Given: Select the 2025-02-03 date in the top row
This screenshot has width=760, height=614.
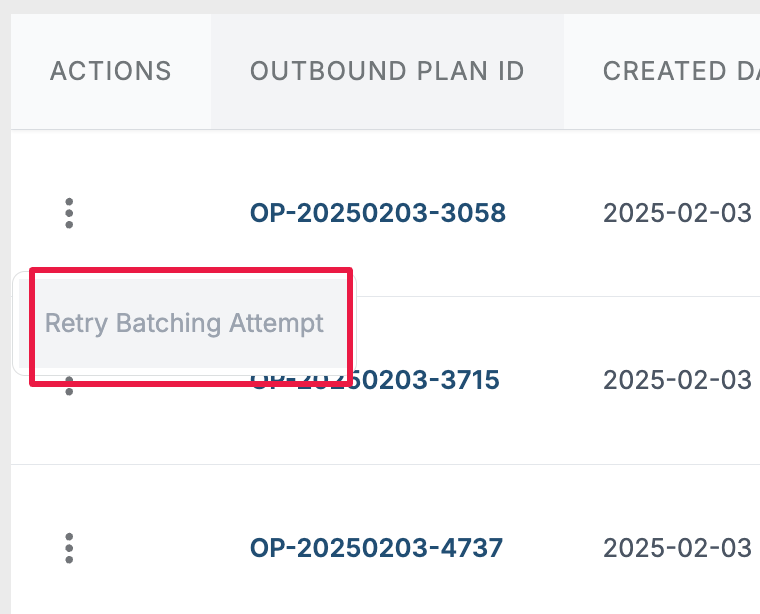Looking at the screenshot, I should (677, 213).
